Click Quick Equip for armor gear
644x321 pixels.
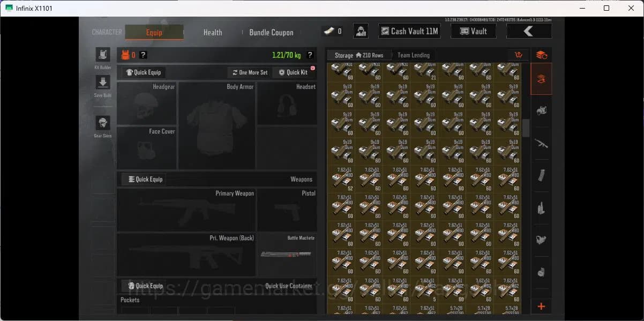[x=143, y=72]
